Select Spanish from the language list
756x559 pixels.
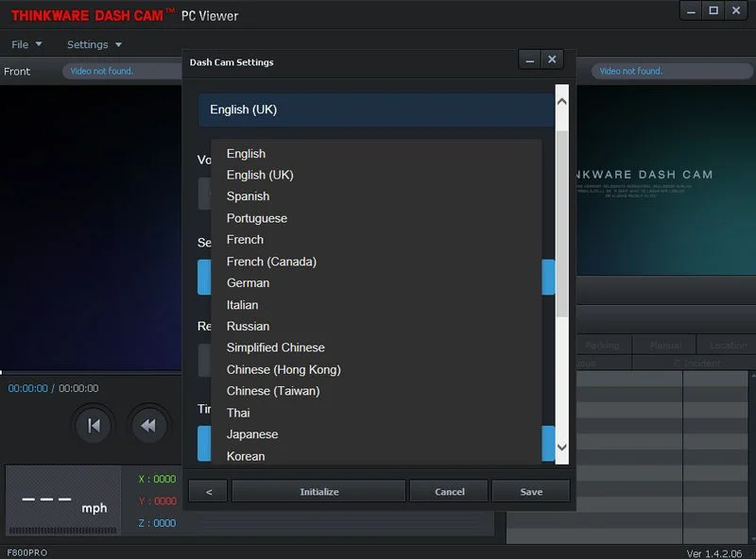(x=248, y=196)
